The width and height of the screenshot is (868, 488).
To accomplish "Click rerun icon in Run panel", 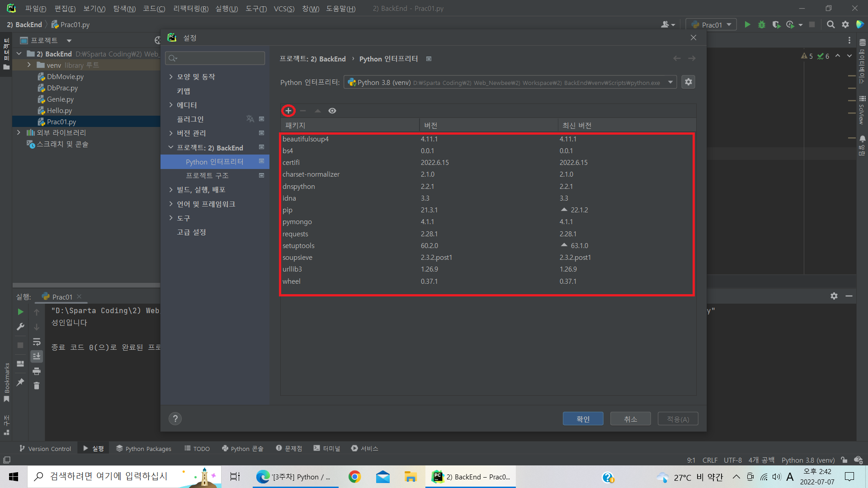I will point(20,312).
